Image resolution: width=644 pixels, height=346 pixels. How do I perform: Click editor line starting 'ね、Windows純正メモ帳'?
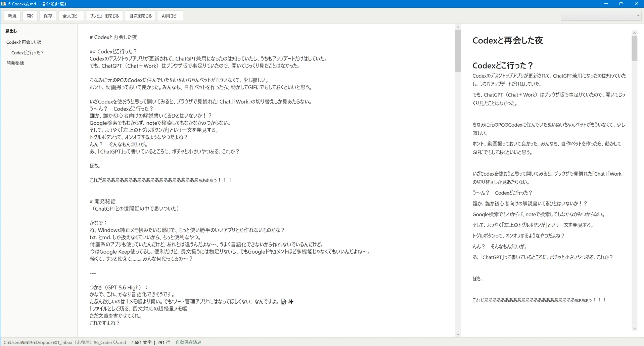pos(187,230)
